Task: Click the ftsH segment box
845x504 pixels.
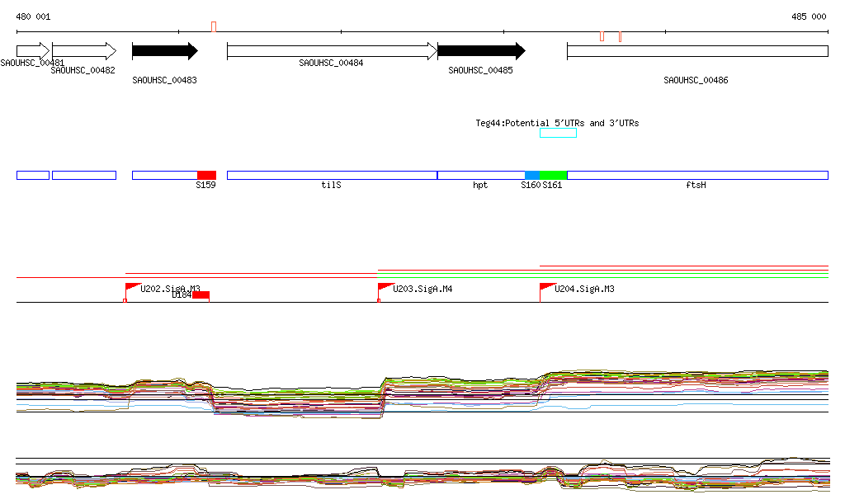Action: point(697,175)
